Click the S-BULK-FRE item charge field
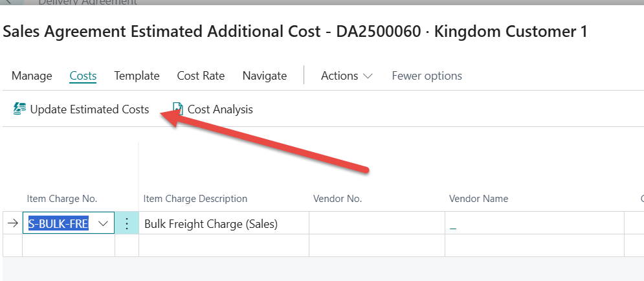The image size is (644, 281). click(x=59, y=223)
